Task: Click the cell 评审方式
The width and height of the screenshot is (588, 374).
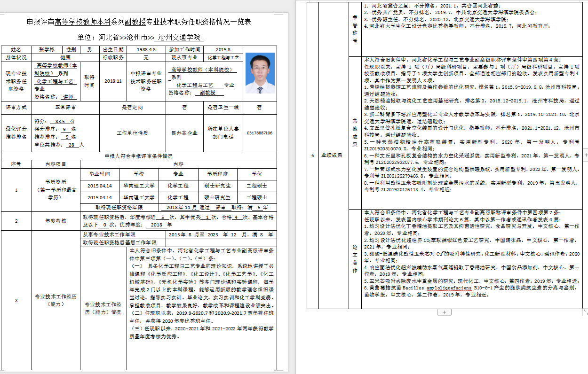Action: click(16, 108)
